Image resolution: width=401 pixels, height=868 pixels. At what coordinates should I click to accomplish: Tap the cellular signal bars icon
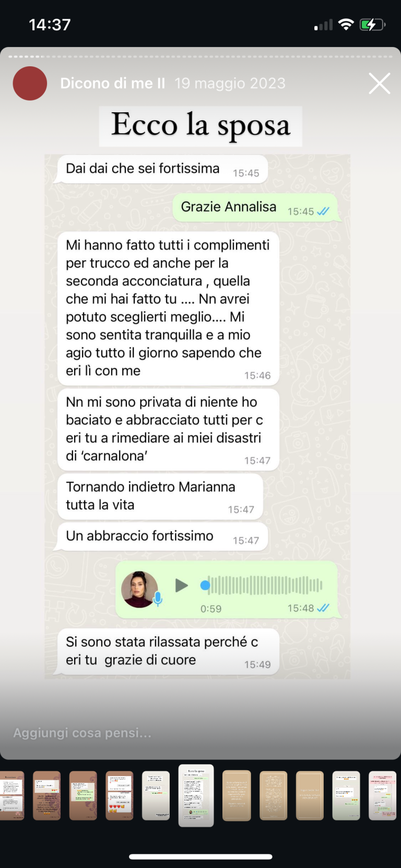323,25
